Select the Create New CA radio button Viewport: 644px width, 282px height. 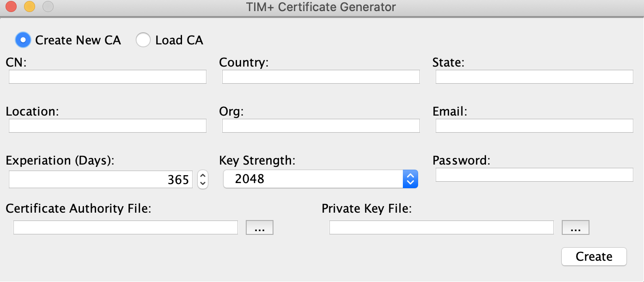pyautogui.click(x=23, y=40)
